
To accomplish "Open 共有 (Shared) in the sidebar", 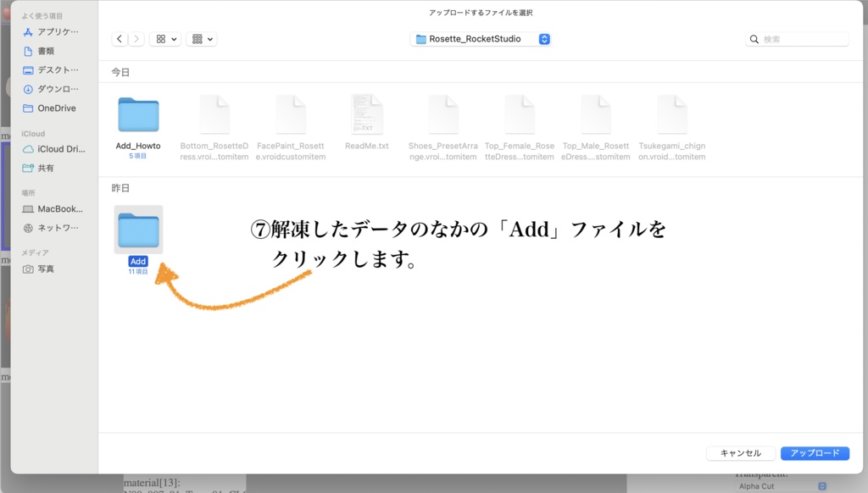I will [39, 168].
